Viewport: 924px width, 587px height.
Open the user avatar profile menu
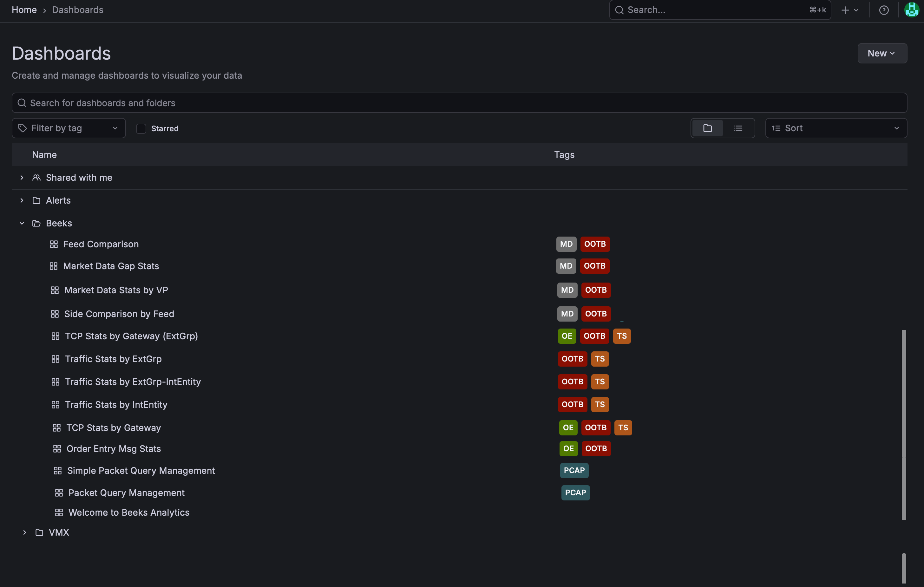coord(912,10)
